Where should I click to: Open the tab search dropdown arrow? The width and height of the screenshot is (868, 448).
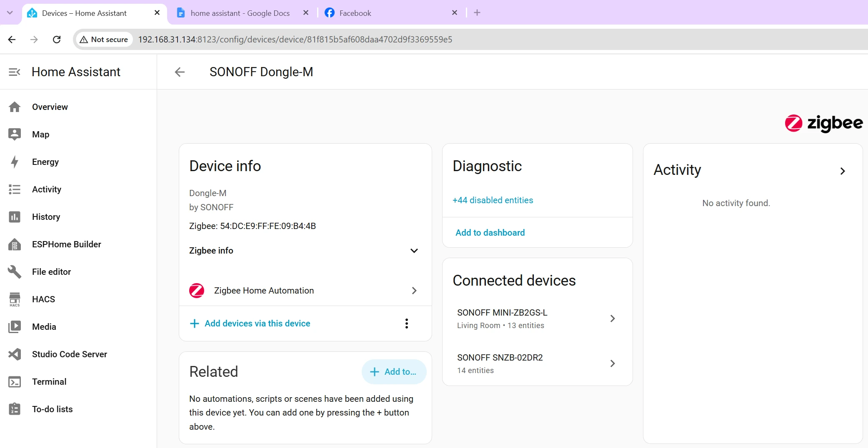(x=10, y=13)
